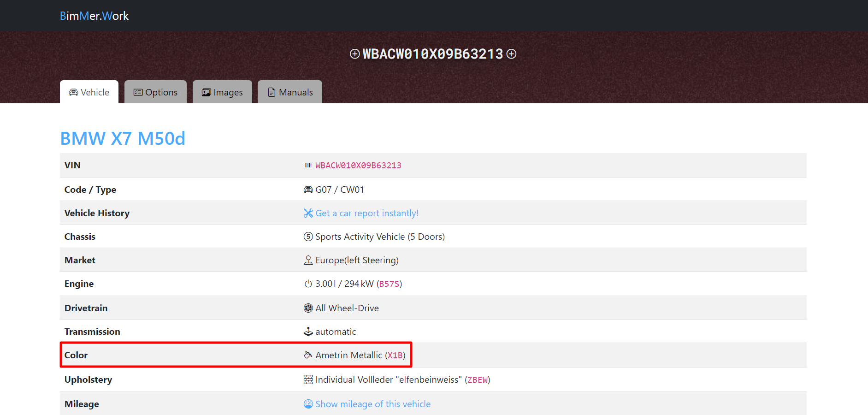Screen dimensions: 868x415
Task: Select Sports Activity Vehicle (5 Doors) text
Action: click(x=380, y=237)
